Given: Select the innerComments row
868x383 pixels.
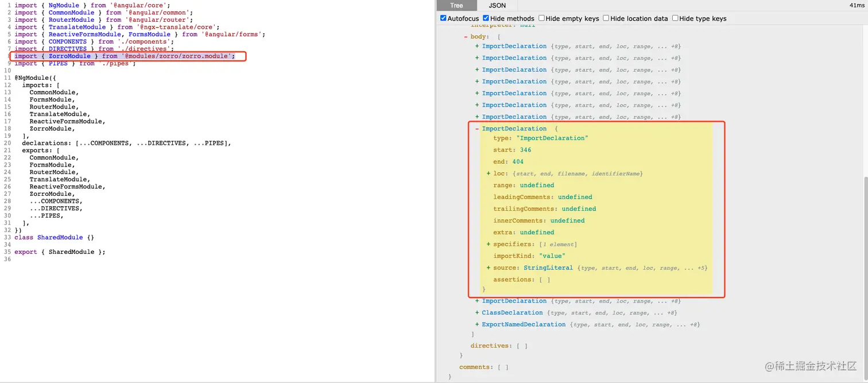Looking at the screenshot, I should (538, 220).
